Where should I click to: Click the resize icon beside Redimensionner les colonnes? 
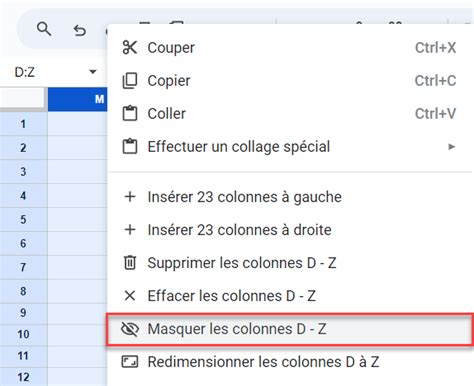(130, 362)
